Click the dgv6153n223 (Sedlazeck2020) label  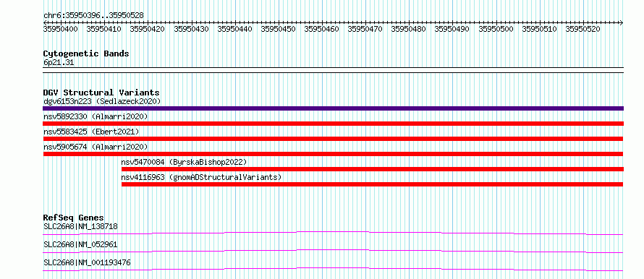pyautogui.click(x=102, y=101)
